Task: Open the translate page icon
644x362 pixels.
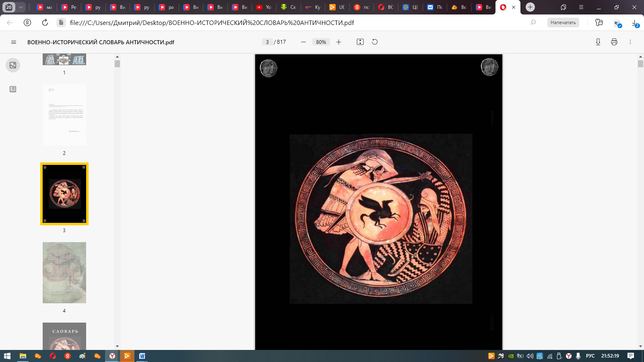Action: pyautogui.click(x=617, y=23)
